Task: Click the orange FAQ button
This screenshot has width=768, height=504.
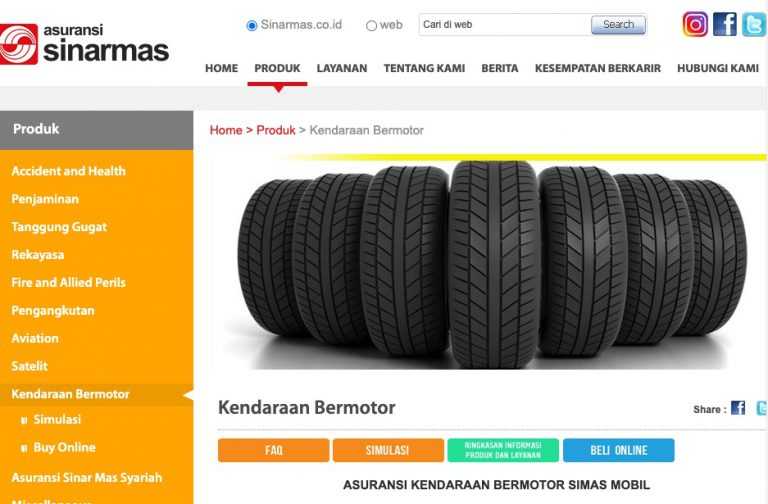Action: [273, 450]
